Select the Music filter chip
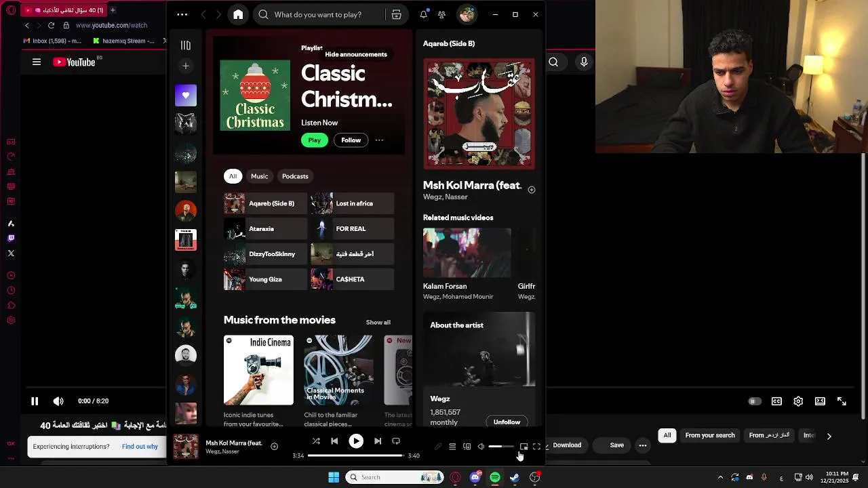The width and height of the screenshot is (868, 488). click(260, 176)
